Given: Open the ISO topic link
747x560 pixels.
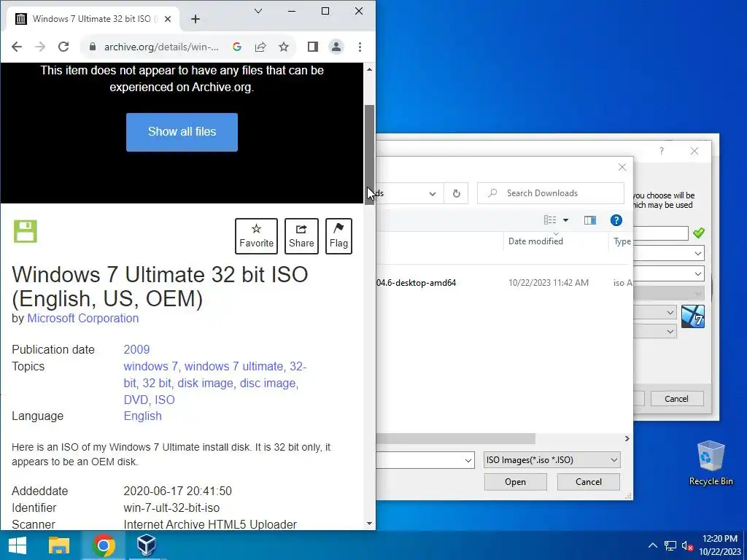Looking at the screenshot, I should (165, 400).
